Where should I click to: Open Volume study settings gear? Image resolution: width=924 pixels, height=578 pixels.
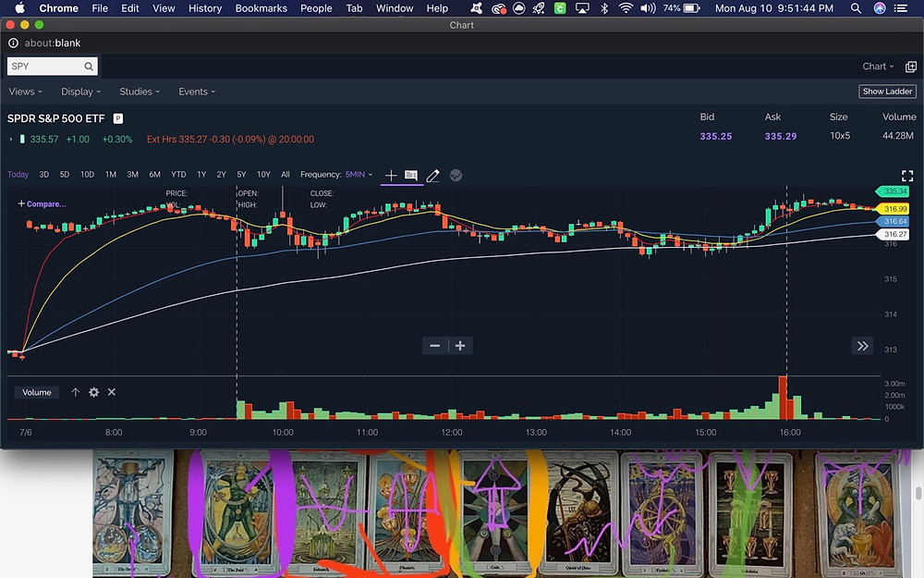93,392
